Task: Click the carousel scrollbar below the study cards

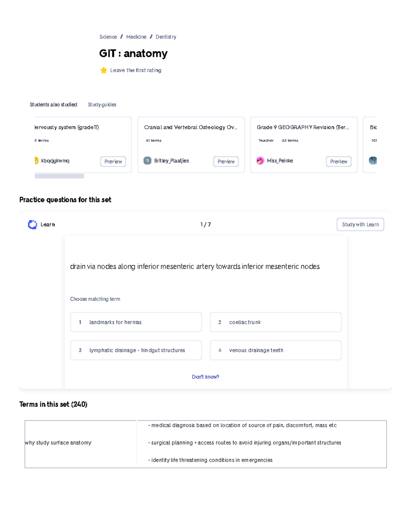Action: click(60, 176)
